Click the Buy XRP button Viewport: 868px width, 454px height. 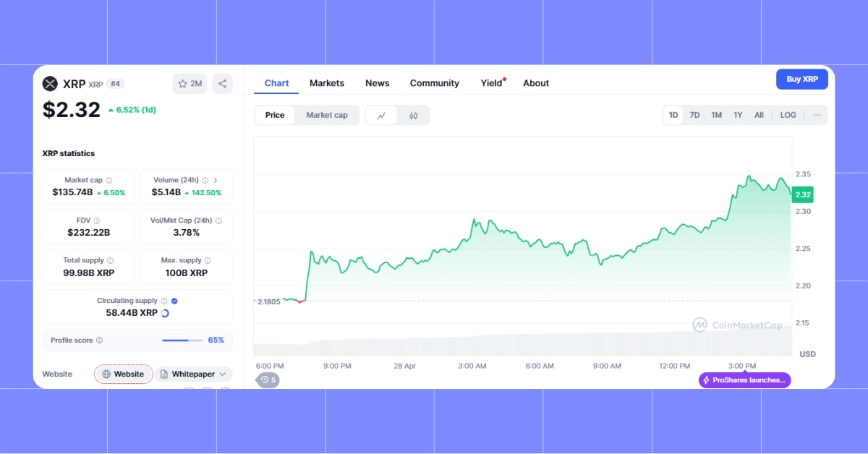click(801, 79)
